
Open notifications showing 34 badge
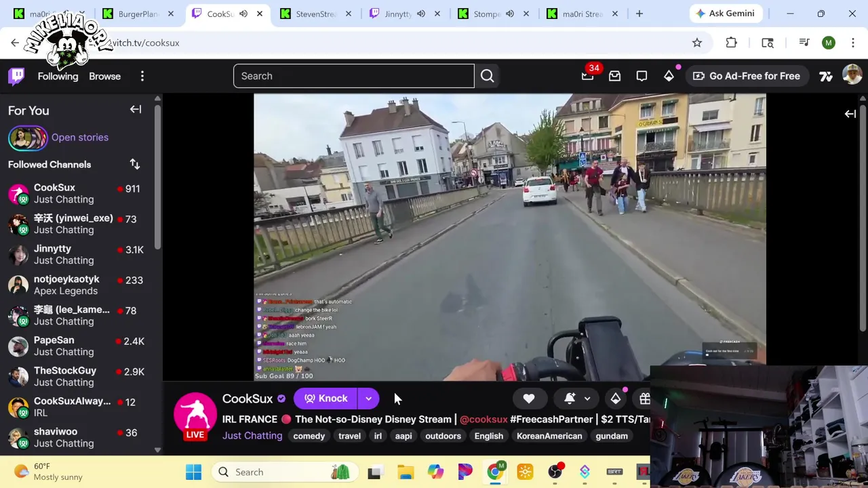[588, 76]
